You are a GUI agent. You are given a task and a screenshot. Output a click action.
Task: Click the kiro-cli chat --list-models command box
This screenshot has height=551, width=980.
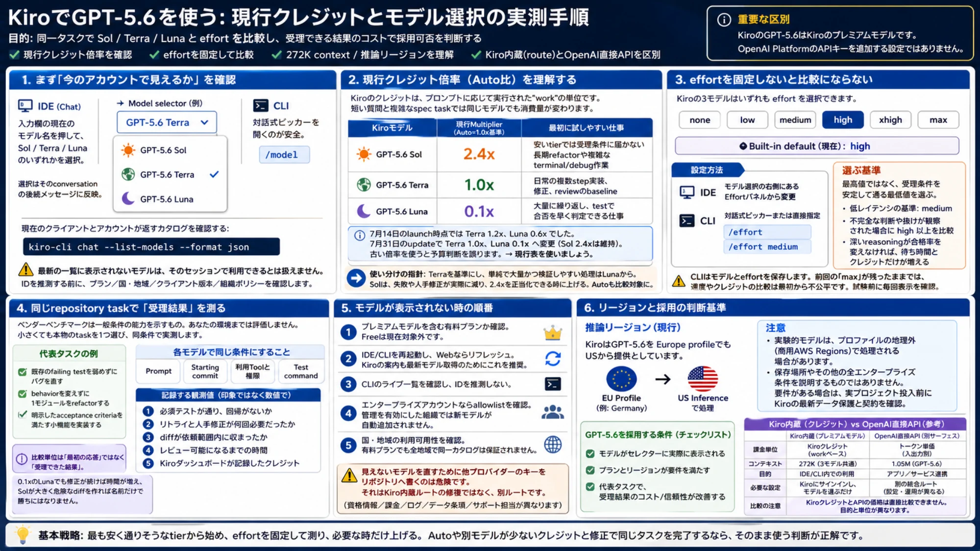151,247
